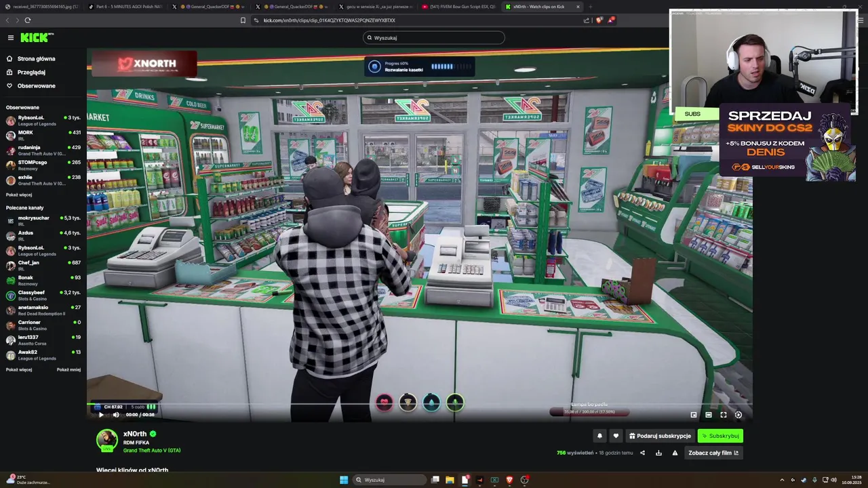Screen dimensions: 868x488
Task: Collapse recommended list with Pokaż mniej
Action: 68,369
